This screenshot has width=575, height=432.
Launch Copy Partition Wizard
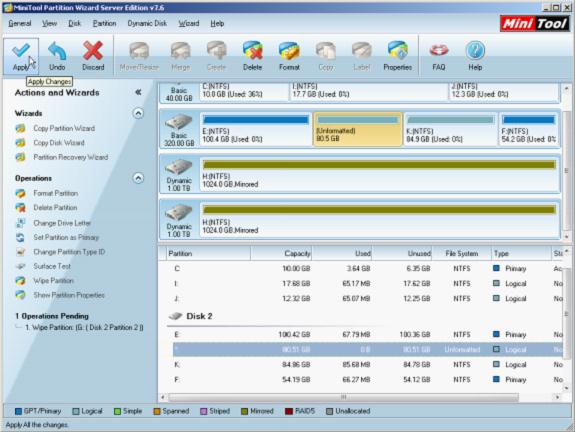[x=64, y=128]
